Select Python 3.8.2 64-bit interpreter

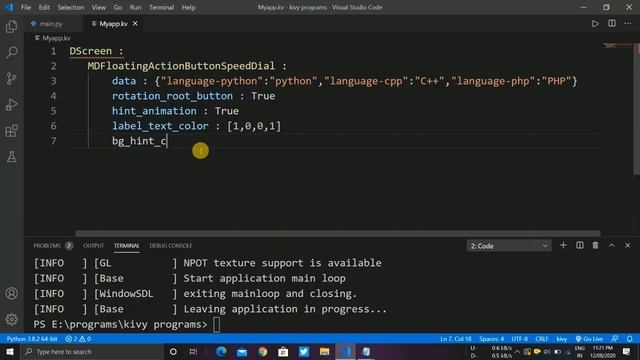coord(32,339)
